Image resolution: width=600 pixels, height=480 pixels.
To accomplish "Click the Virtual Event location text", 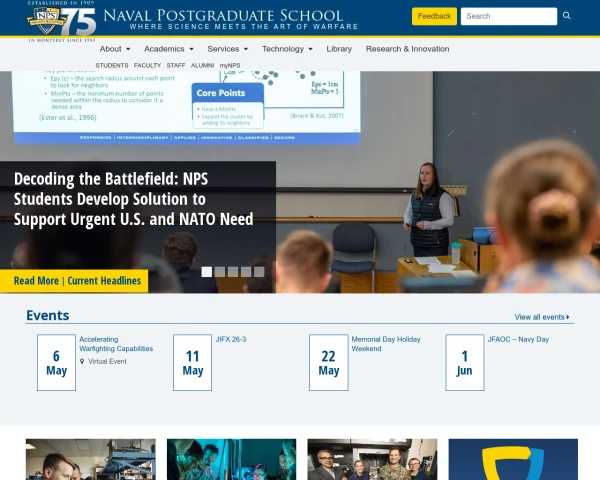I will click(107, 361).
